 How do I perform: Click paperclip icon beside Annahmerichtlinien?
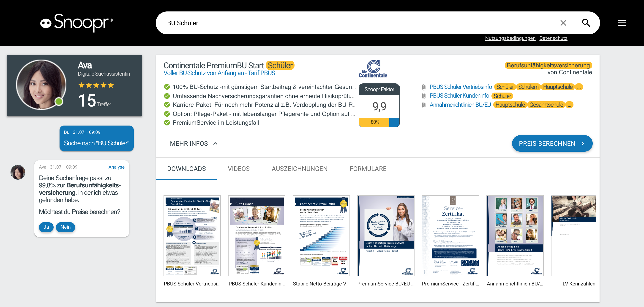pos(424,105)
